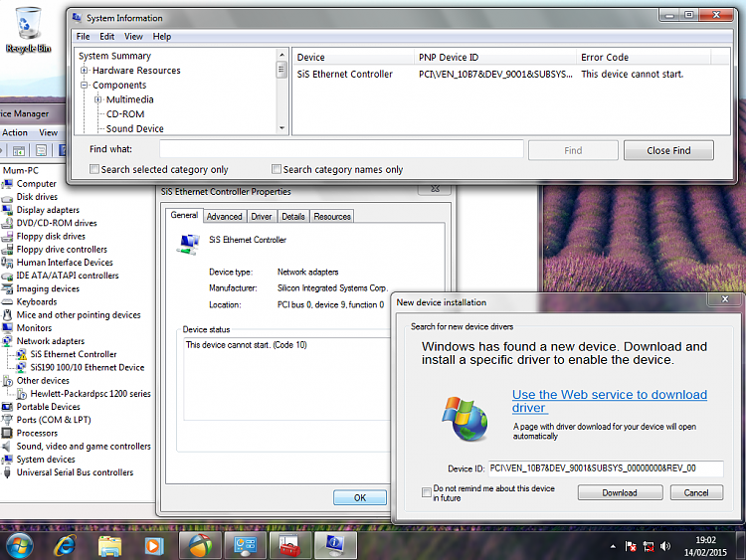Click the Properties toolbar icon in Device Manager
This screenshot has width=746, height=560.
point(42,151)
